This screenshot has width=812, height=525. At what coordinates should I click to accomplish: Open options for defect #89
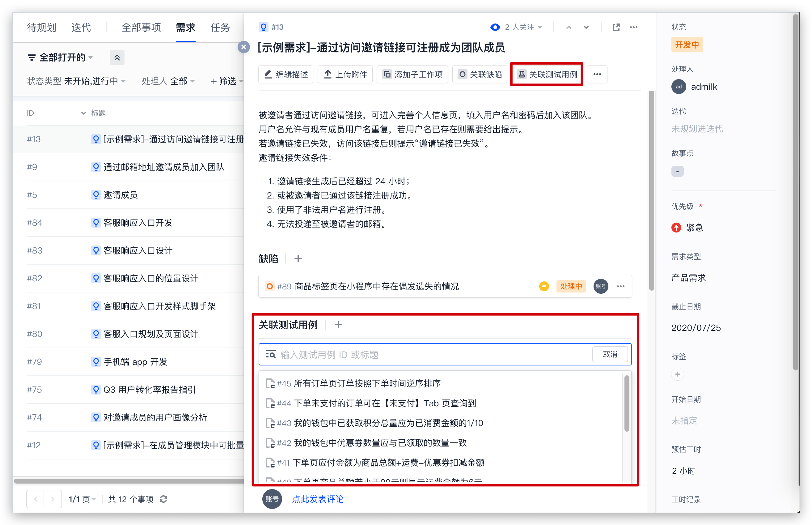pos(620,286)
